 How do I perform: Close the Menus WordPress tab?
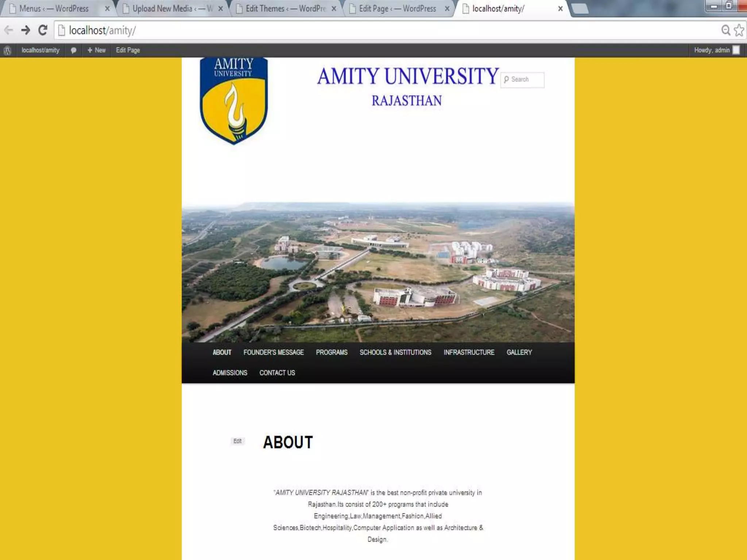click(x=107, y=9)
